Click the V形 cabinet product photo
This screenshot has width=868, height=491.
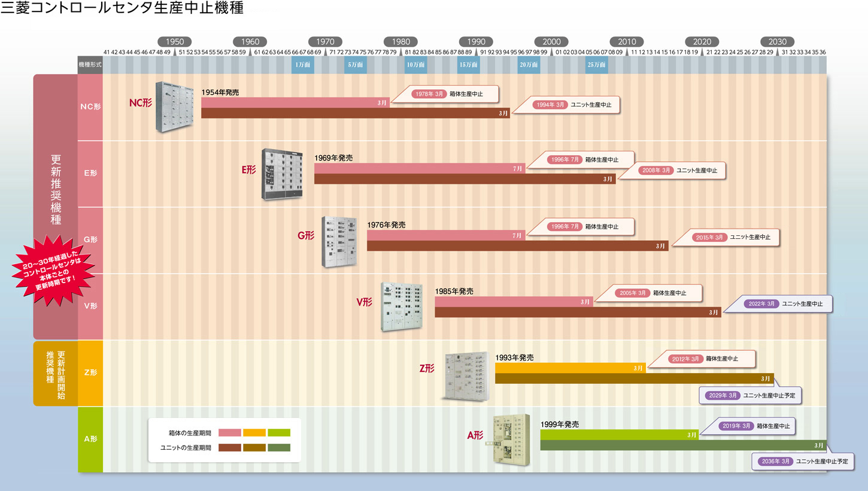pyautogui.click(x=400, y=307)
